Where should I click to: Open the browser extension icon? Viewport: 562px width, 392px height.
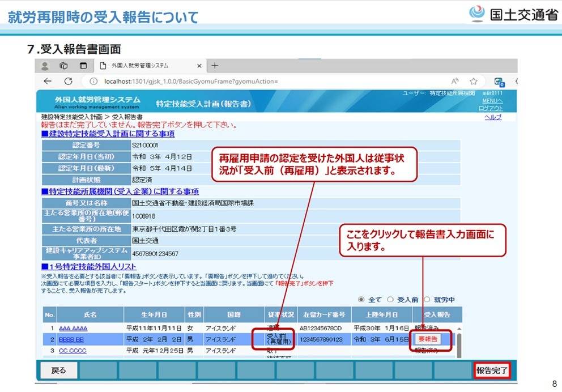499,81
